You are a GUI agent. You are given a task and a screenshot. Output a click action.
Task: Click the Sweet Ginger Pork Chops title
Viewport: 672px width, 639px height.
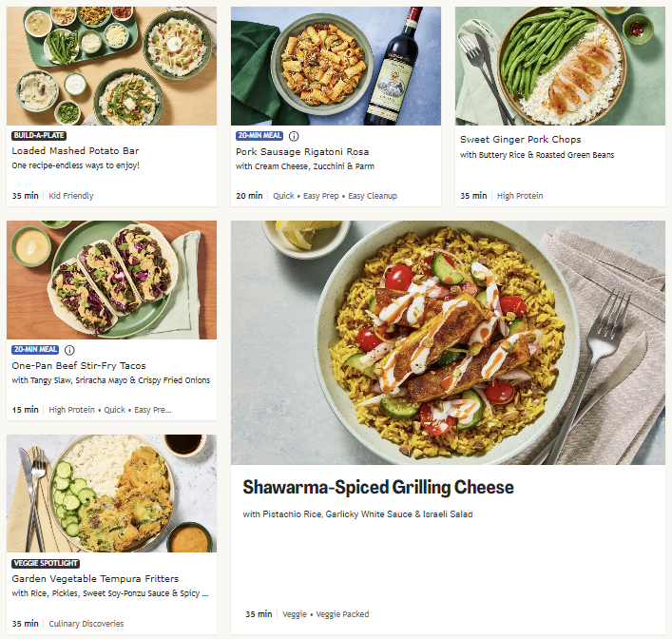pos(520,140)
